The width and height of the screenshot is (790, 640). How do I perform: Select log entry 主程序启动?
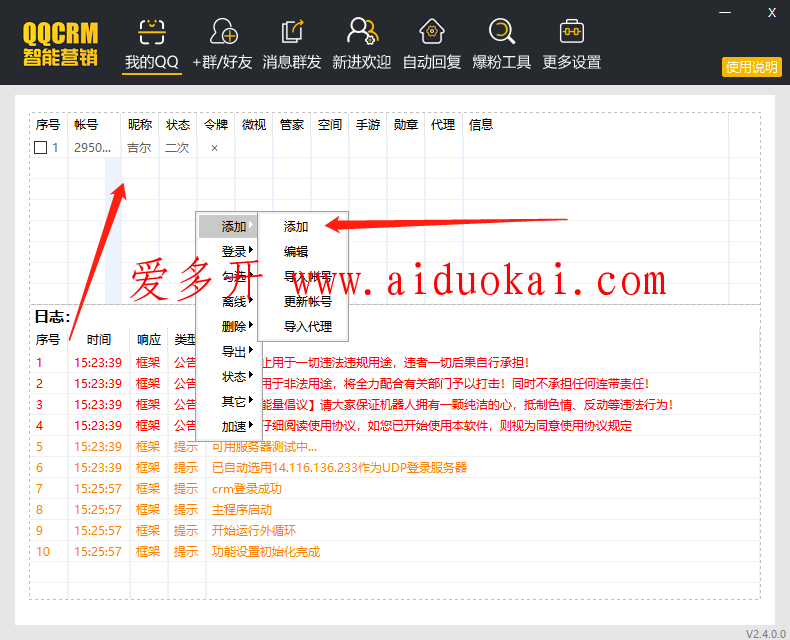(x=242, y=510)
